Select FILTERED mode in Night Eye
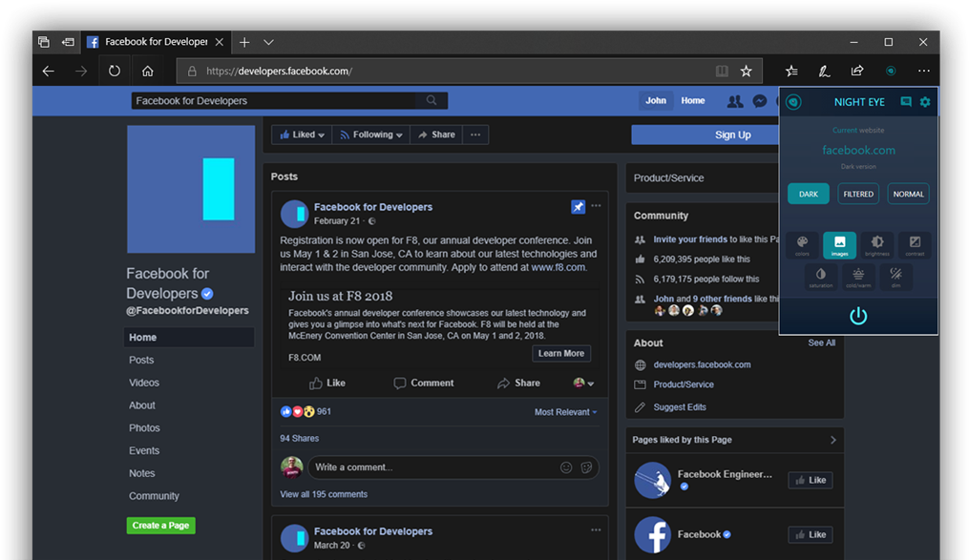 coord(858,194)
